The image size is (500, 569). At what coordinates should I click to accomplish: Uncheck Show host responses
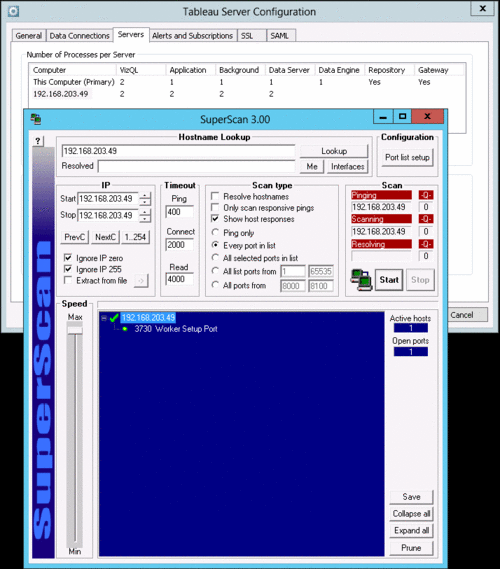(x=215, y=219)
